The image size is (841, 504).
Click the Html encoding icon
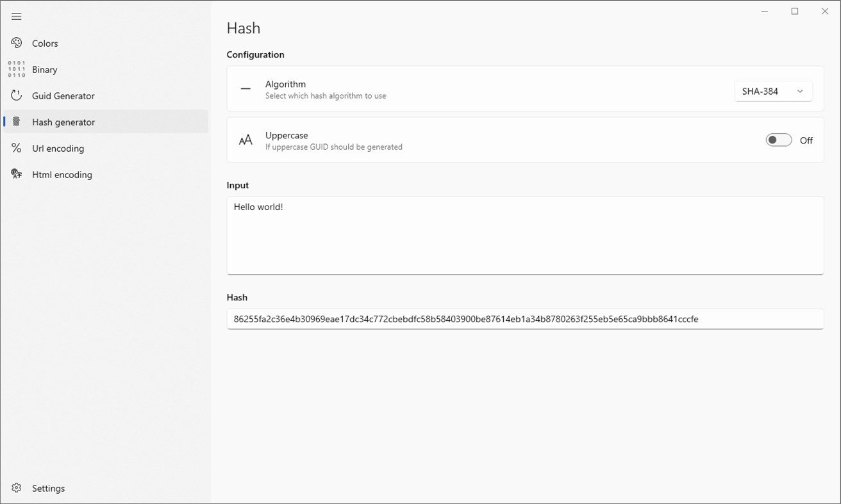click(x=17, y=174)
